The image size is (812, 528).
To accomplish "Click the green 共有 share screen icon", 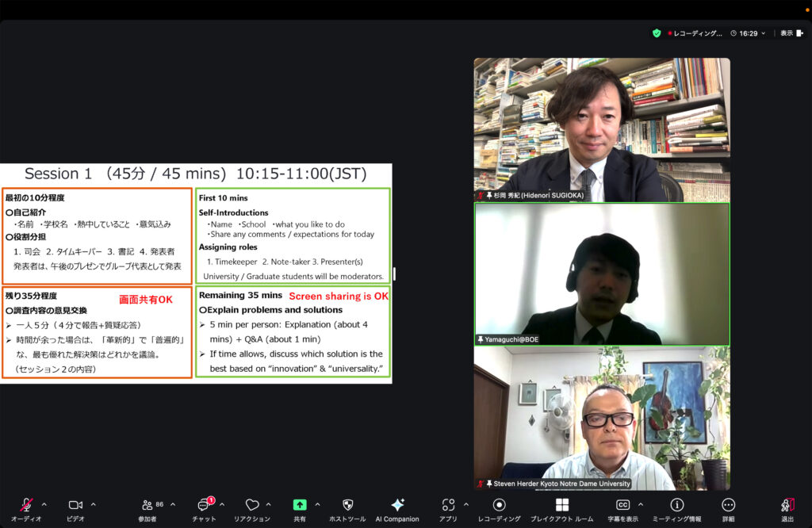I will pyautogui.click(x=300, y=505).
